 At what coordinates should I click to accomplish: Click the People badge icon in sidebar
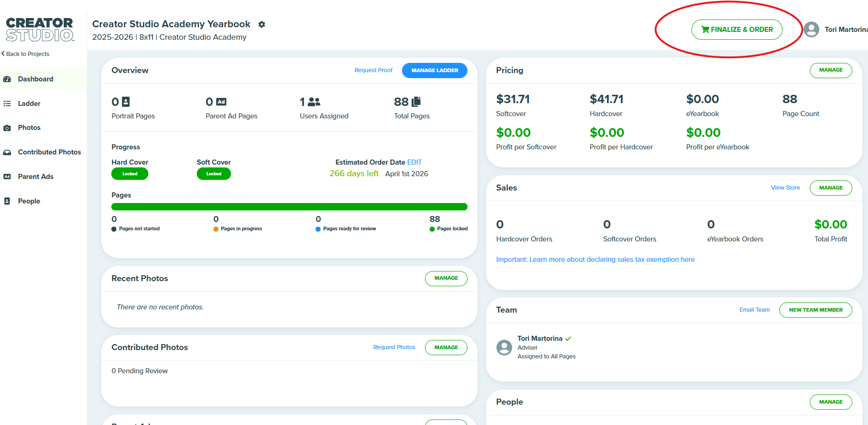7,201
